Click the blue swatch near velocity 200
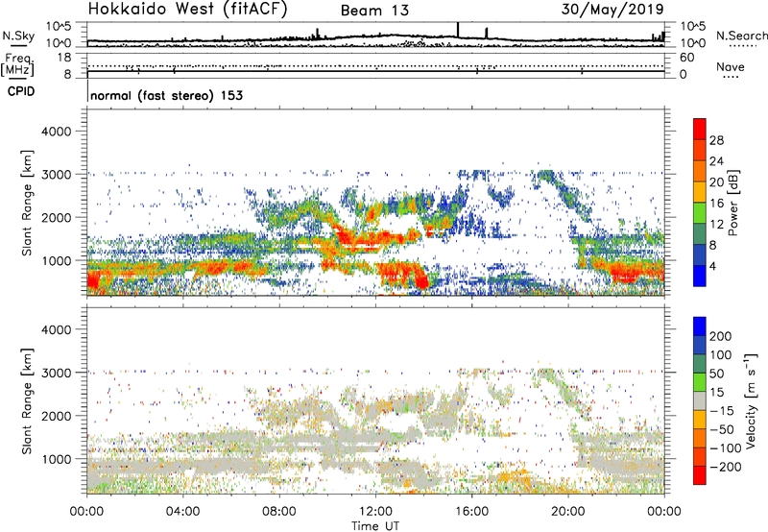Image resolution: width=768 pixels, height=532 pixels. [x=700, y=326]
